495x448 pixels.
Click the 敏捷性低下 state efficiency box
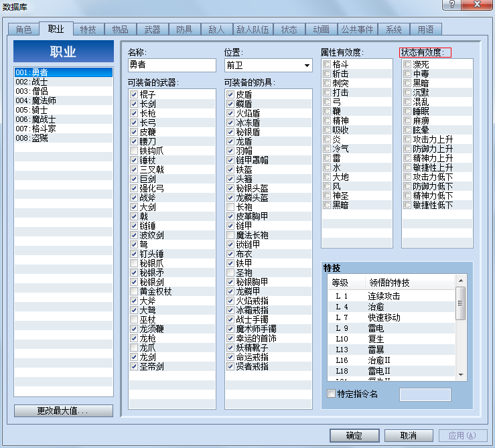point(407,205)
